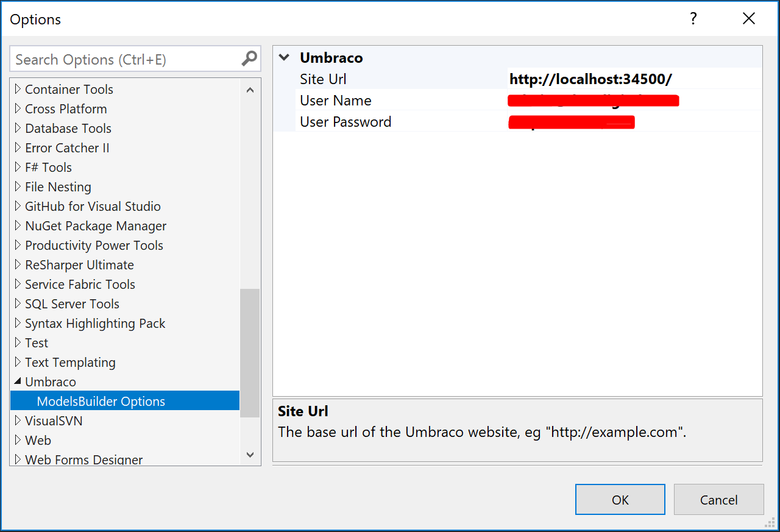Expand the Container Tools node
This screenshot has width=780, height=532.
pyautogui.click(x=18, y=89)
